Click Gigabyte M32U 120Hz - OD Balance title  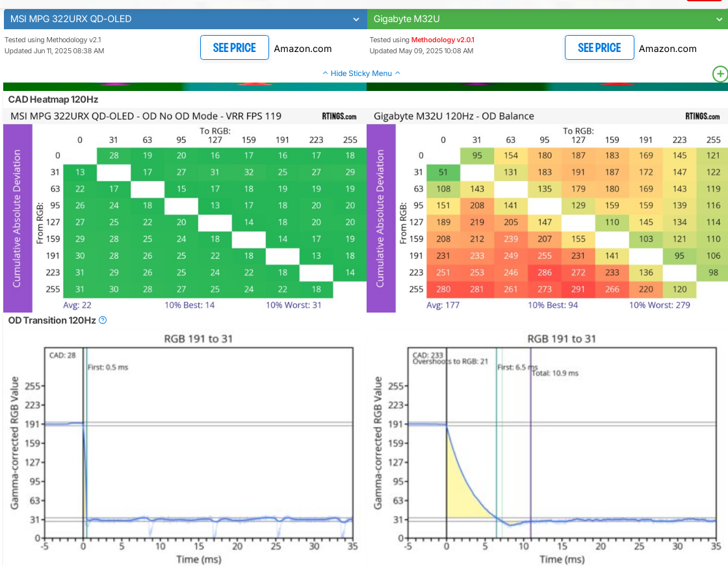coord(454,116)
